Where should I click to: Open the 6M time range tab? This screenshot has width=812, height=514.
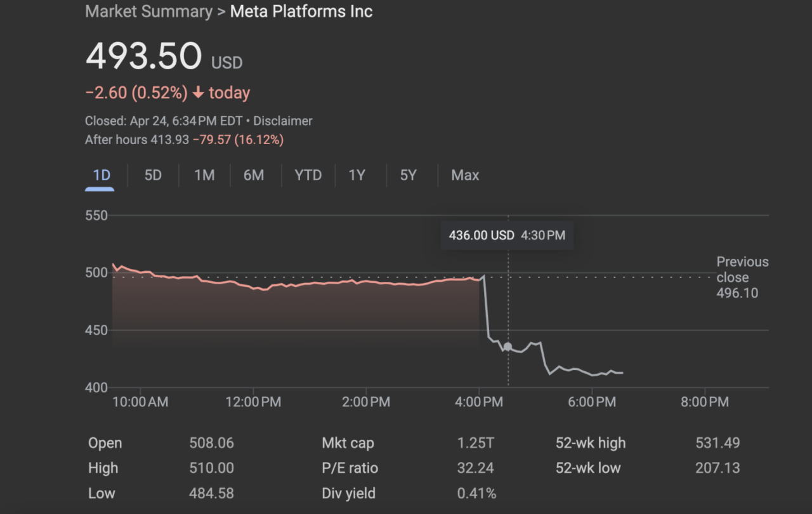click(x=254, y=175)
